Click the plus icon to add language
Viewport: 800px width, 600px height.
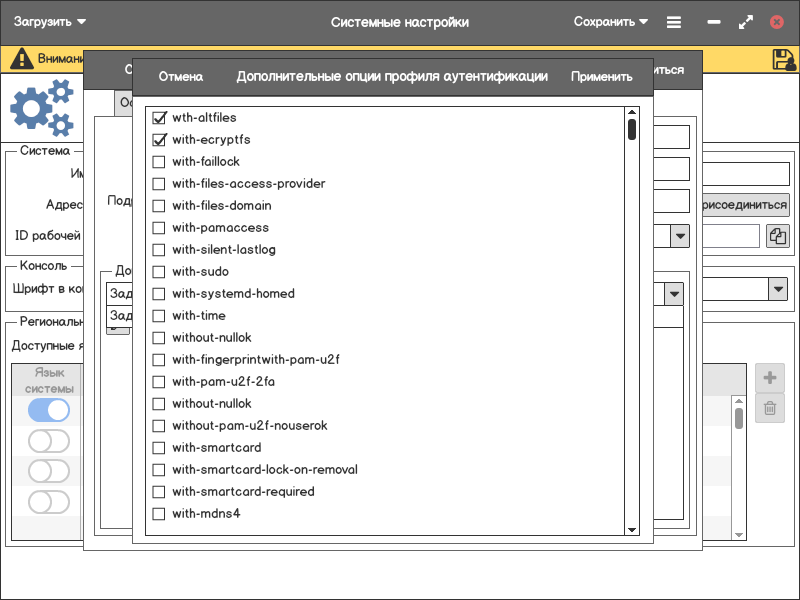pos(769,378)
